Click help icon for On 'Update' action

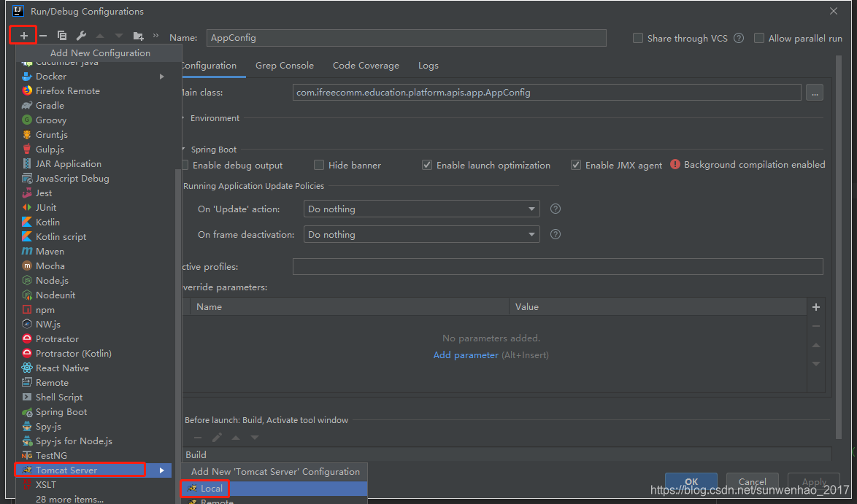(x=556, y=209)
